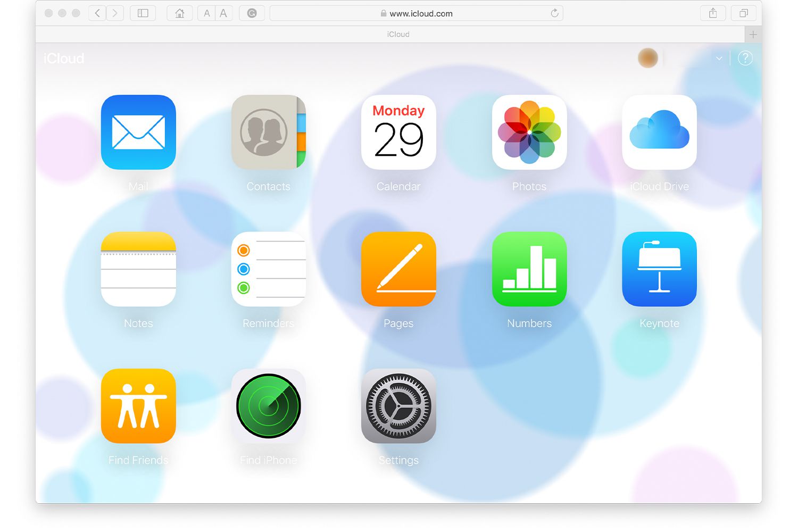Open the Calendar icon showing Monday 29
Image resolution: width=798 pixels, height=532 pixels.
coord(398,132)
